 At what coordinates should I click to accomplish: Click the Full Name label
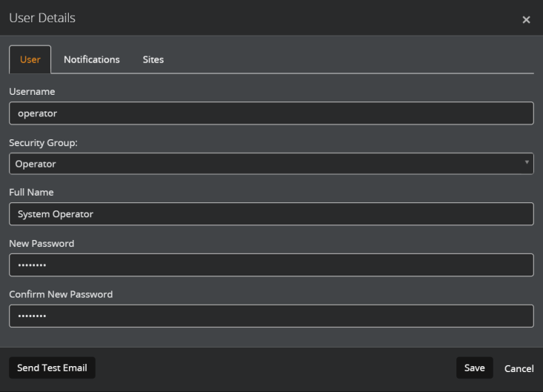(31, 192)
